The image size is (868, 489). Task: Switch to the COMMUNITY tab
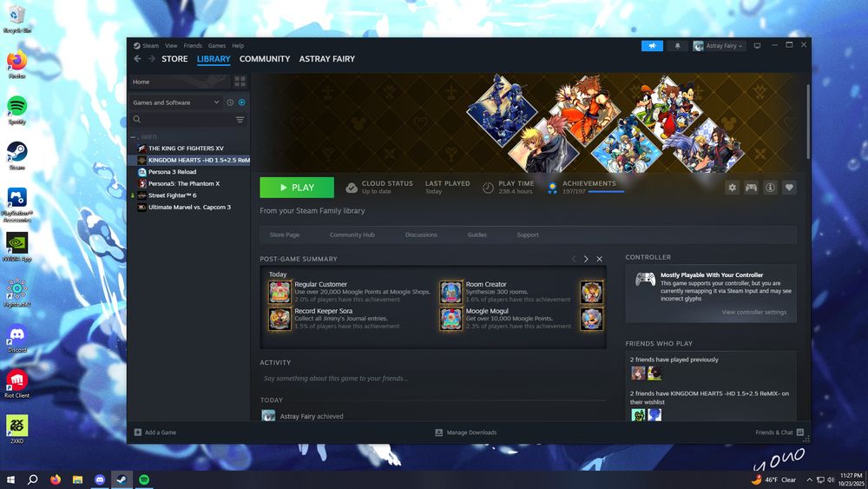click(265, 59)
